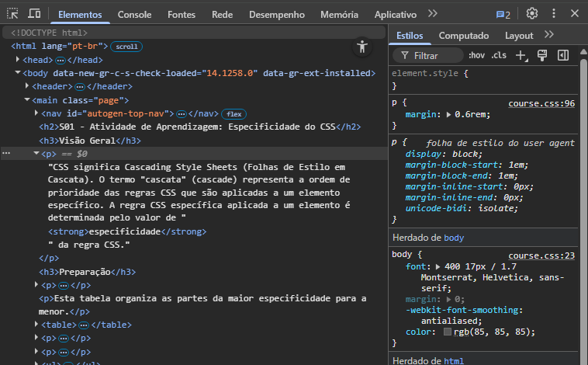
Task: Select the h2 S01 Atividade de Aprendizagem element
Action: pos(200,127)
